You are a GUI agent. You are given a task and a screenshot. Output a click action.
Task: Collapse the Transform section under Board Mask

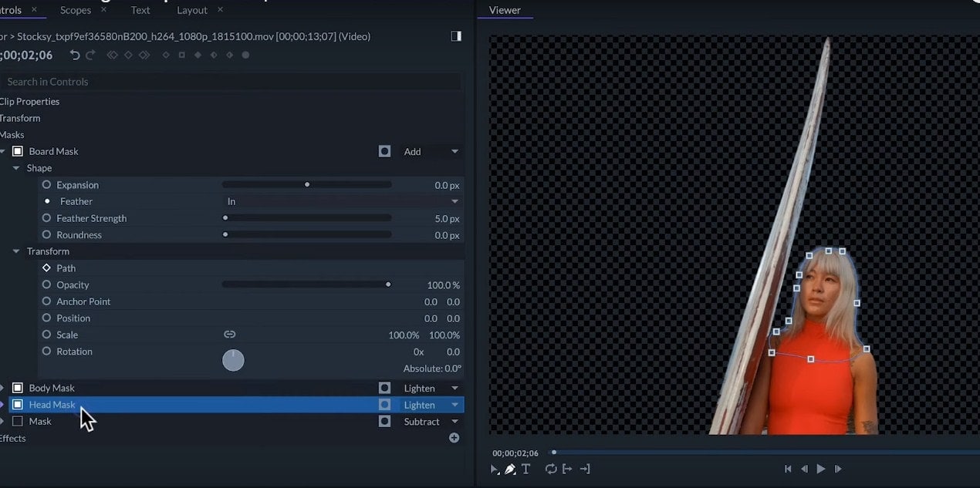[17, 251]
